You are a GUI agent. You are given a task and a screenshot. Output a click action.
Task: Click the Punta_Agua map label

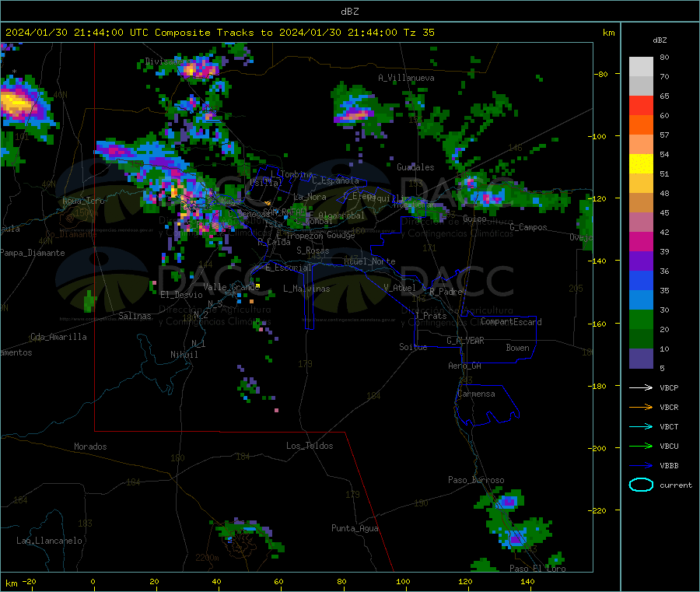(355, 528)
